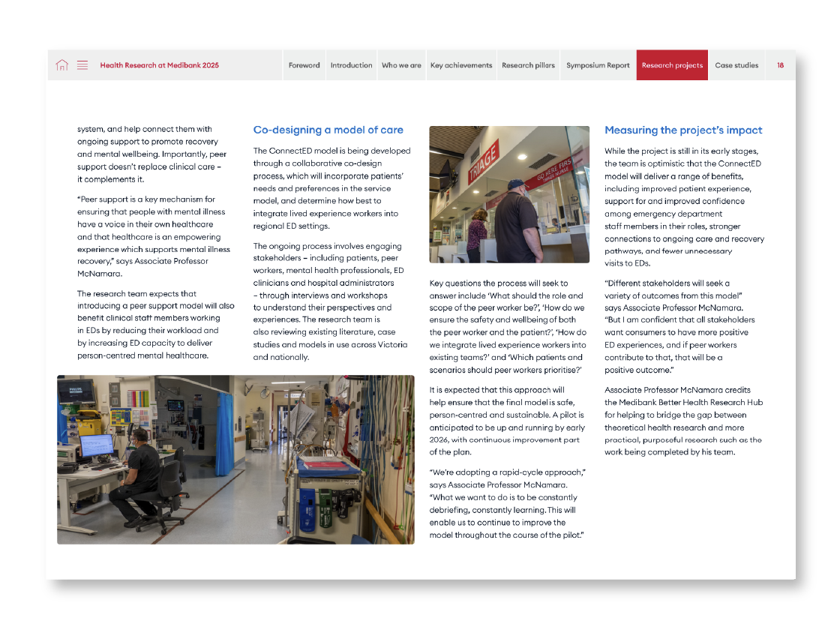Go to the Introduction tab
This screenshot has width=840, height=630.
click(x=352, y=65)
